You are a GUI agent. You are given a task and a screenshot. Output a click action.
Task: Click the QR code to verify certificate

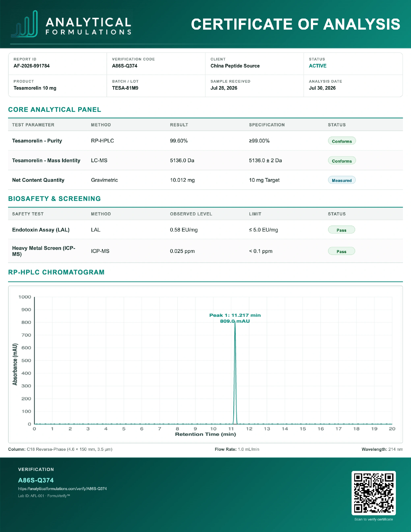[x=374, y=493]
